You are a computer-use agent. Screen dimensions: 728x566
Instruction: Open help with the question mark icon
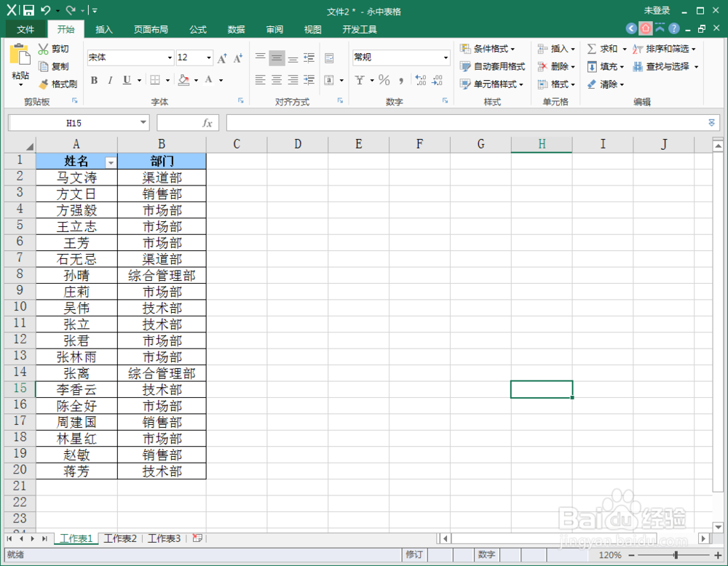pyautogui.click(x=674, y=29)
